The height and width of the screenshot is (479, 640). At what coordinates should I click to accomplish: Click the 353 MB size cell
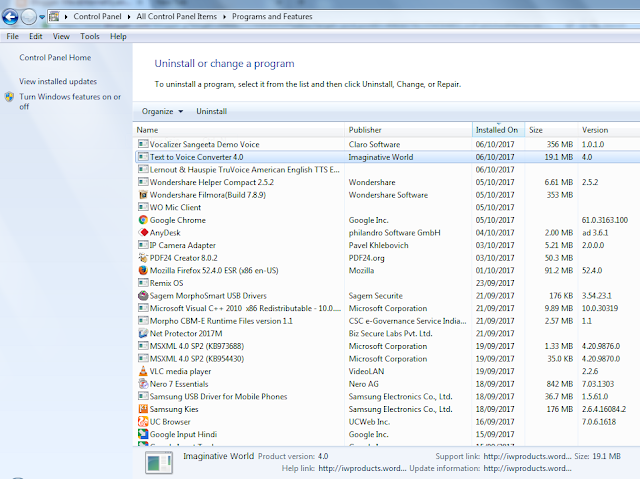(560, 195)
